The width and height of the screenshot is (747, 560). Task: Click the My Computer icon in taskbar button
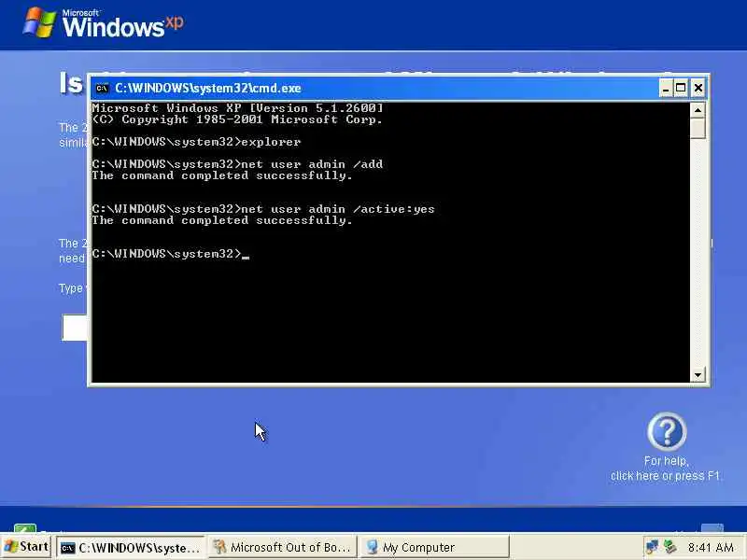click(x=372, y=547)
